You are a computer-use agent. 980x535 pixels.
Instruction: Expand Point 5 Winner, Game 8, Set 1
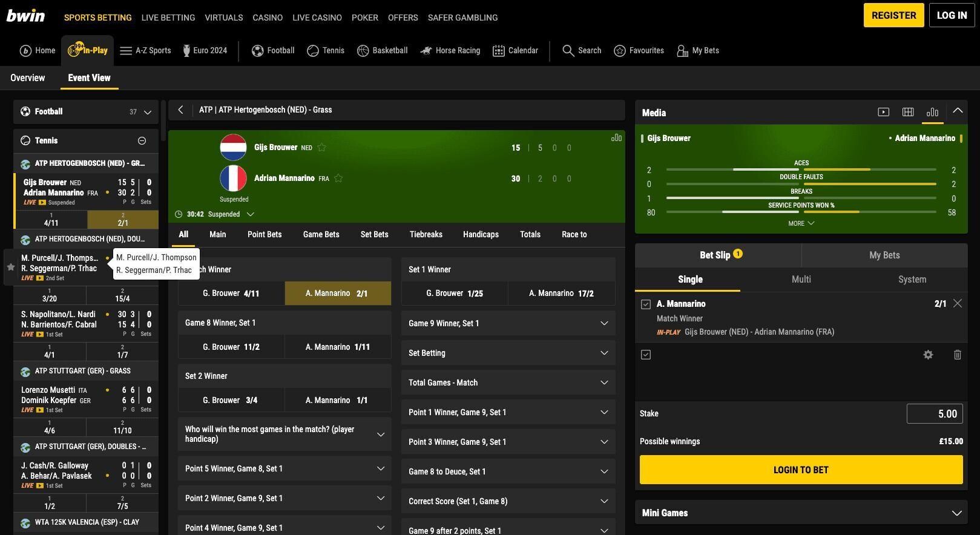[284, 468]
